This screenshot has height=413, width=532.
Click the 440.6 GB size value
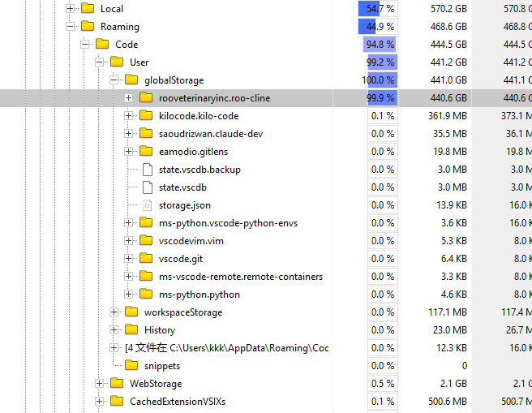(x=448, y=98)
